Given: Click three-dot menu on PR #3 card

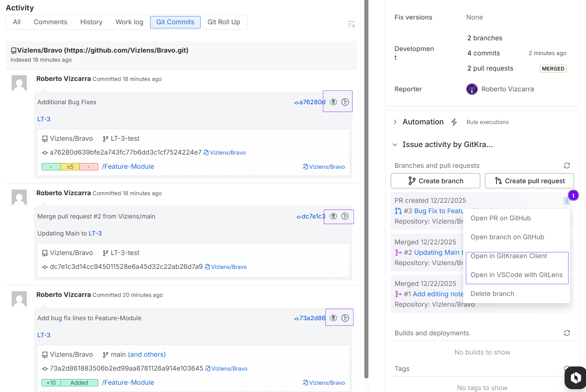Looking at the screenshot, I should pos(567,201).
